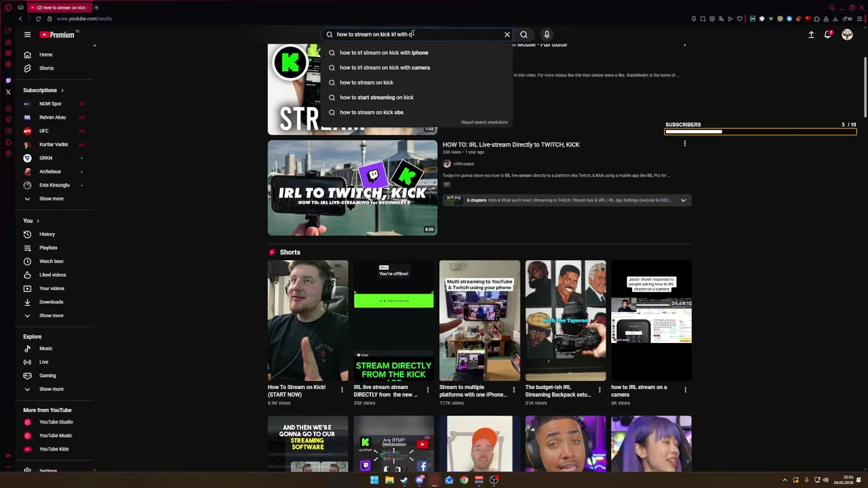The width and height of the screenshot is (868, 488).
Task: Open Live in the Explore section
Action: 43,362
